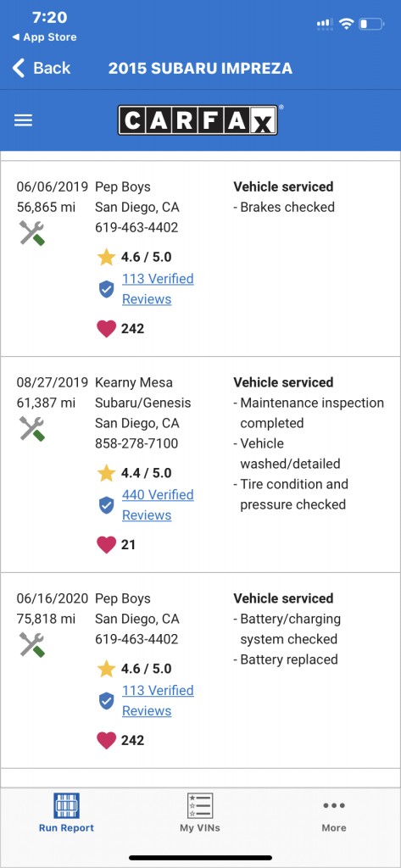Open 113 Verified Reviews for 06/06/2019 Pep Boys

[x=158, y=289]
